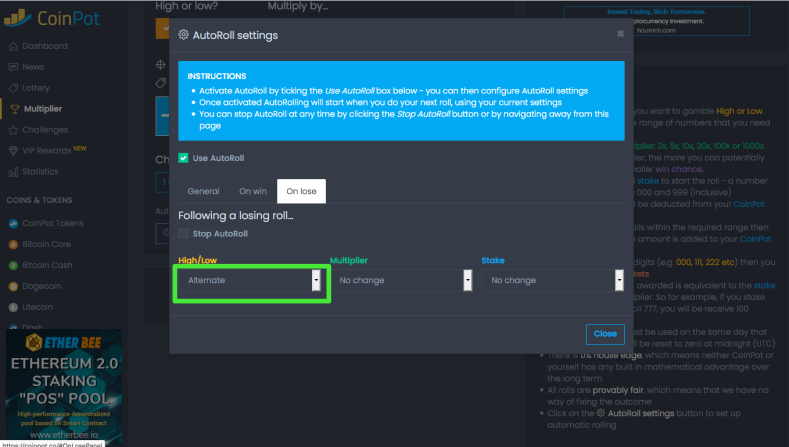
Task: Open VIP Rewards in the sidebar
Action: 47,151
